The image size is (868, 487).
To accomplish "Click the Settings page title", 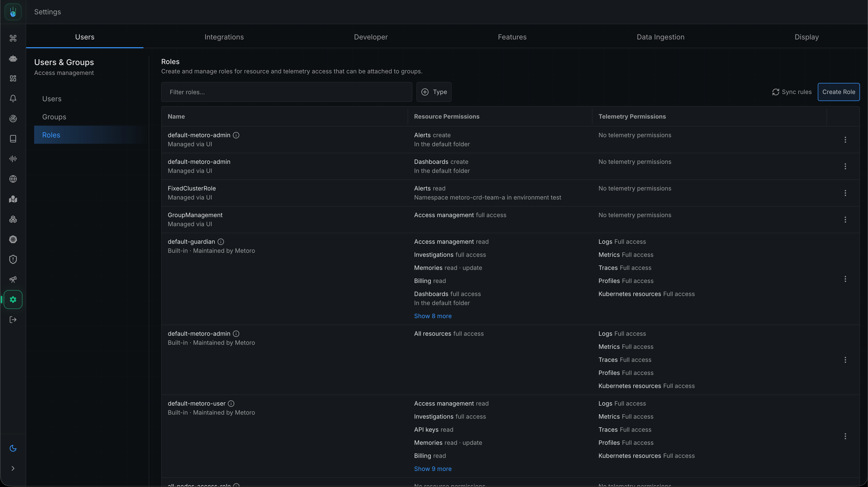I will pos(47,12).
